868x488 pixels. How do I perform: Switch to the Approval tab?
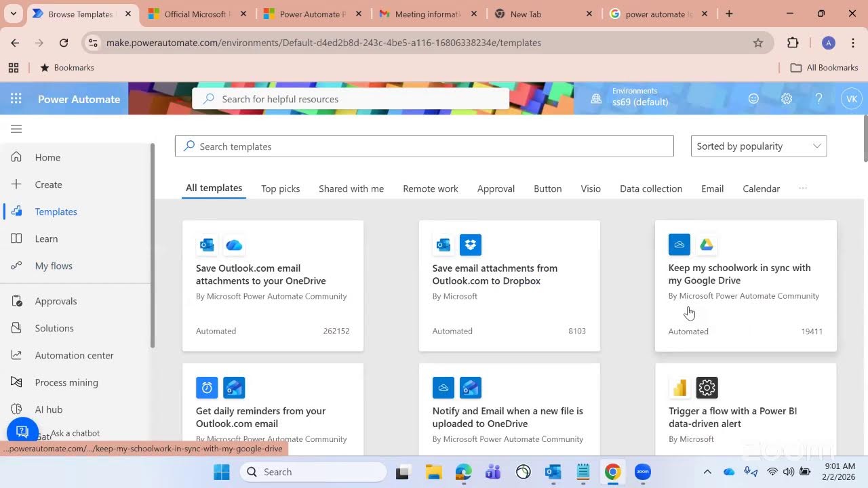pos(496,188)
